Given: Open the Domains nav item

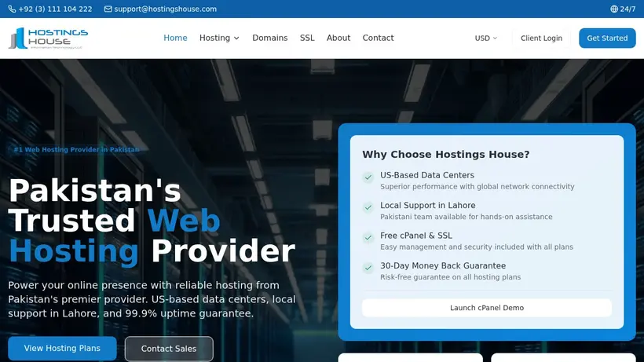Looking at the screenshot, I should 270,38.
